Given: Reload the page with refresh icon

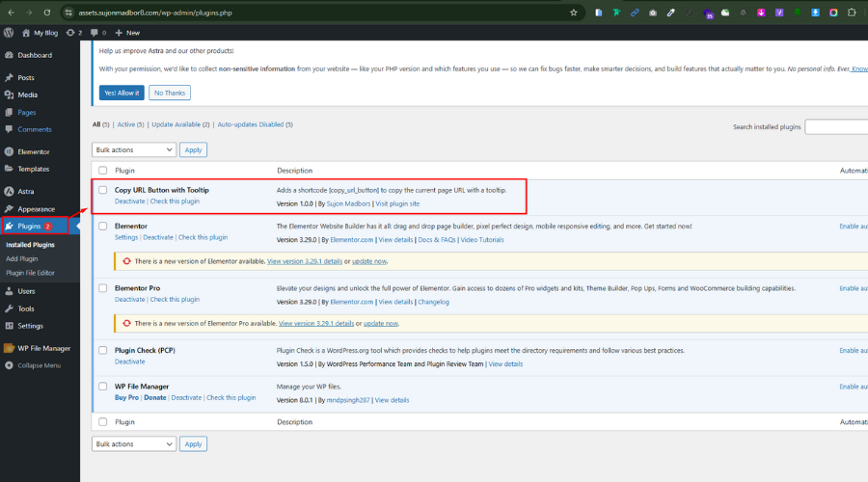Looking at the screenshot, I should 47,13.
